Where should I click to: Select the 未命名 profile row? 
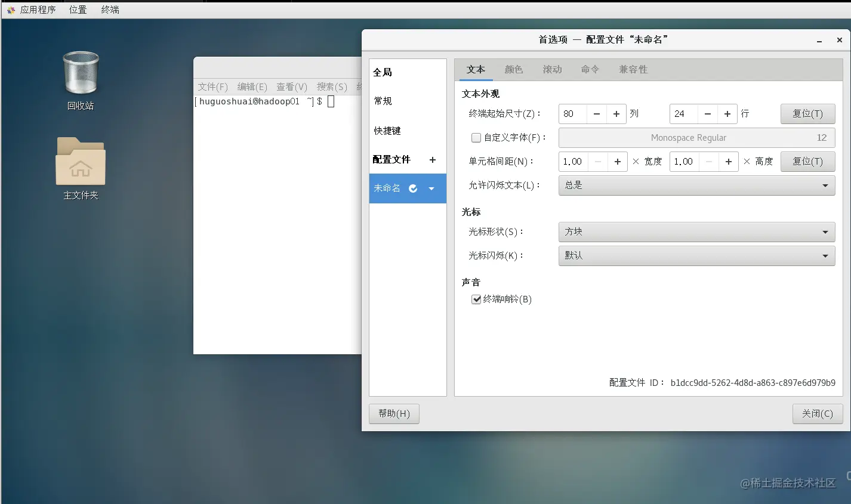pyautogui.click(x=408, y=188)
